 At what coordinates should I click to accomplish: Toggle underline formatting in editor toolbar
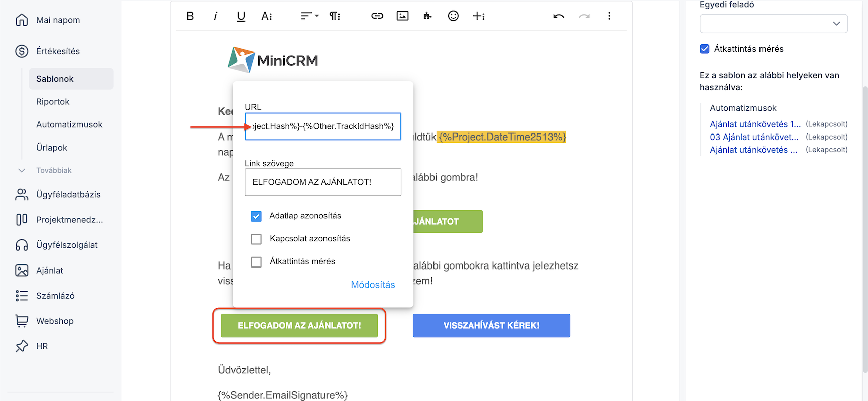241,16
